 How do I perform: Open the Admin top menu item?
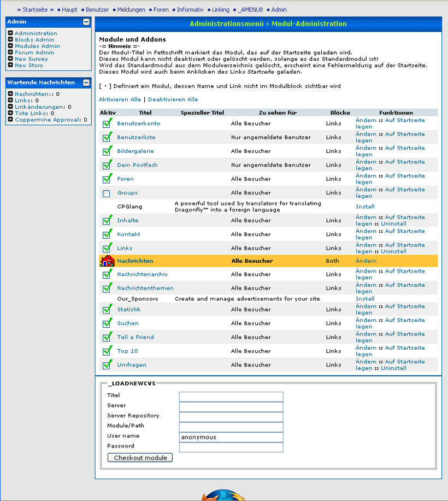279,10
